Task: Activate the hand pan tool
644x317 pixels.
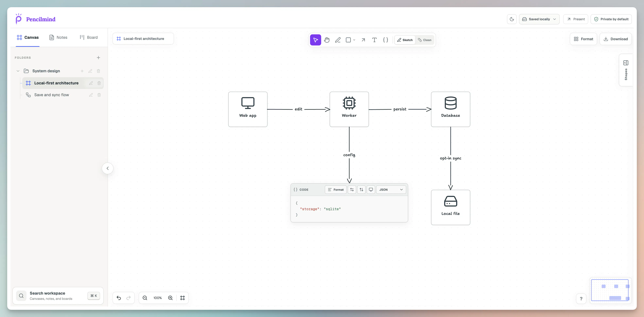Action: click(327, 40)
